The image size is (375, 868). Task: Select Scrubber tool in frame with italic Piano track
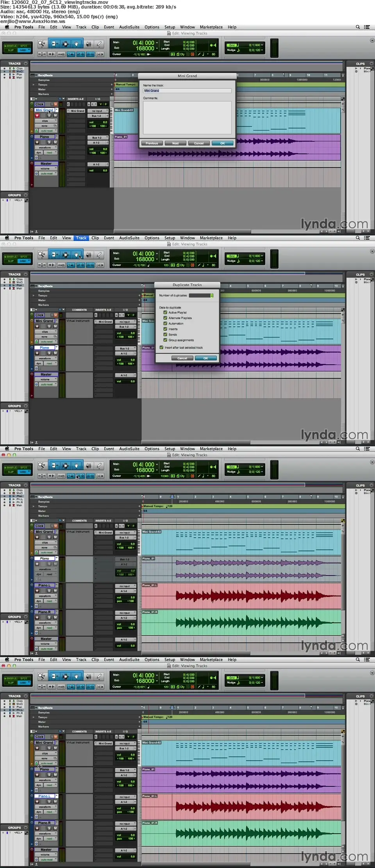point(89,466)
